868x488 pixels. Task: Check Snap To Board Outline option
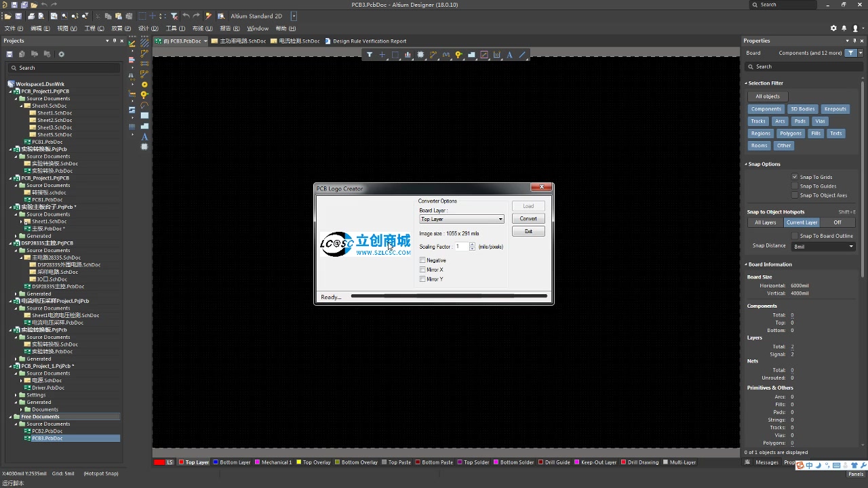coord(795,236)
